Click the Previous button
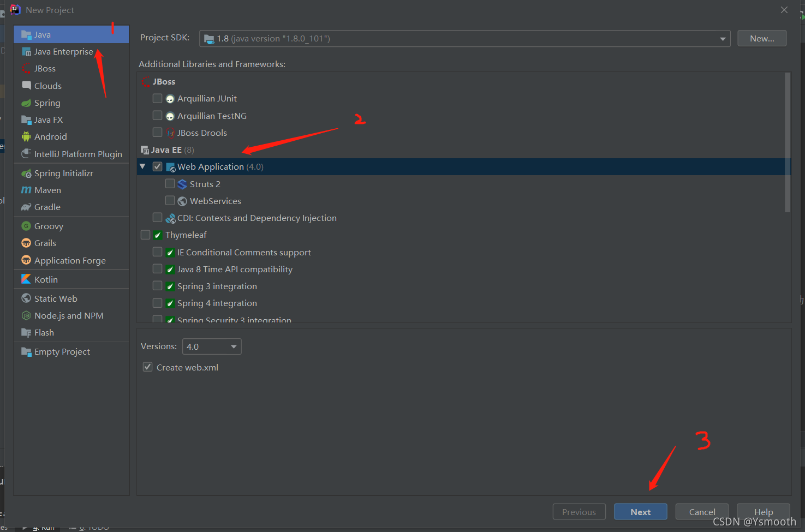 click(x=579, y=512)
